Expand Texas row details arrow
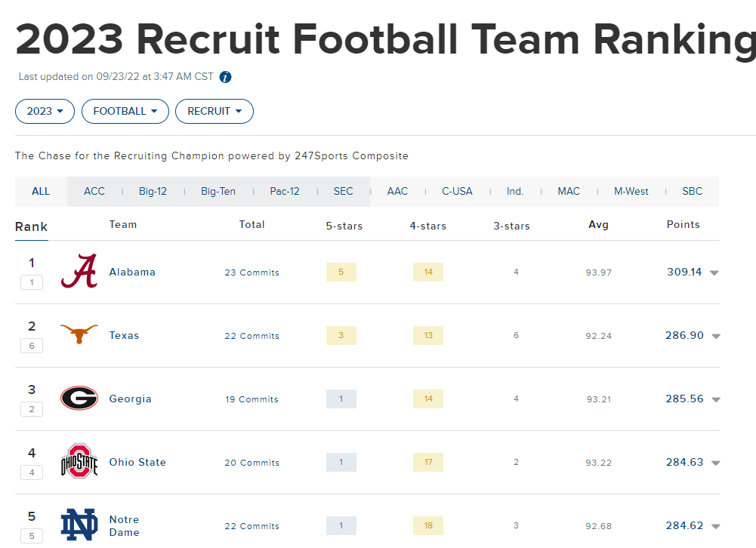756x548 pixels. tap(715, 337)
